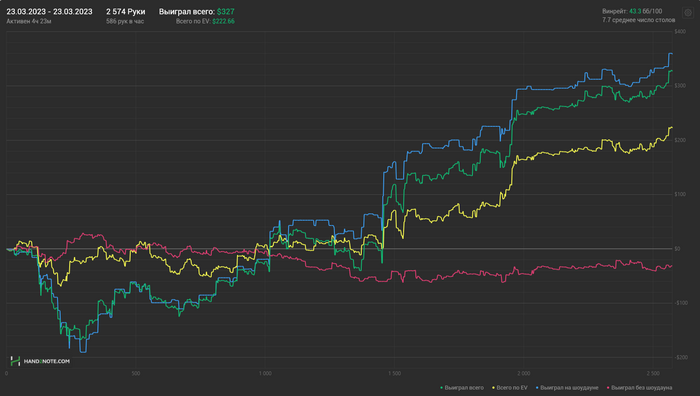
Task: Click the "$300" y-axis label
Action: 680,85
